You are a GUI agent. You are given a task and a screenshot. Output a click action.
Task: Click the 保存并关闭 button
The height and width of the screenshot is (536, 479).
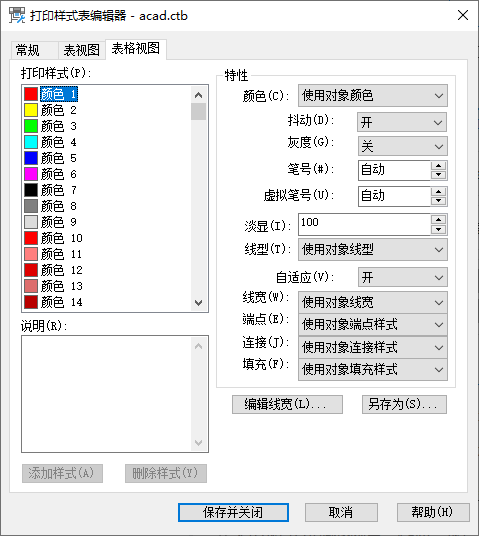pyautogui.click(x=233, y=512)
